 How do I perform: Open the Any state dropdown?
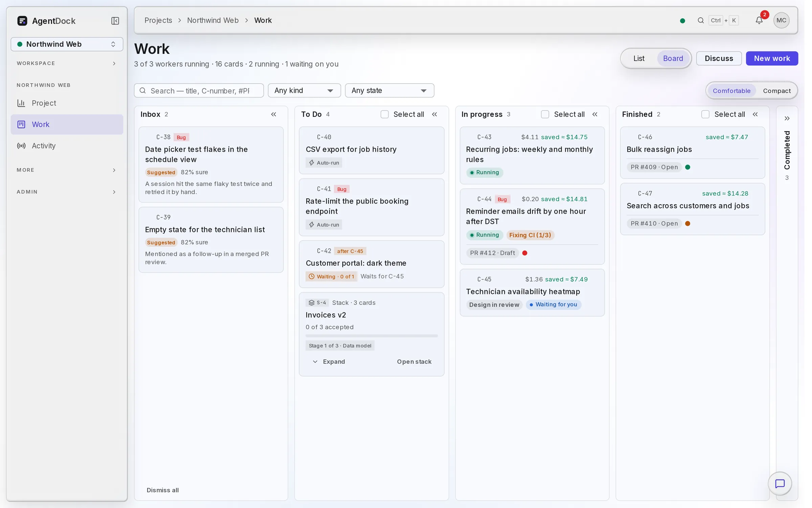click(x=389, y=90)
